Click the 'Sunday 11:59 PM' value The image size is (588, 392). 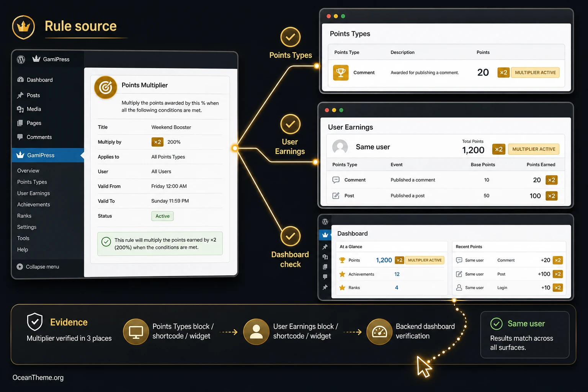click(x=170, y=201)
